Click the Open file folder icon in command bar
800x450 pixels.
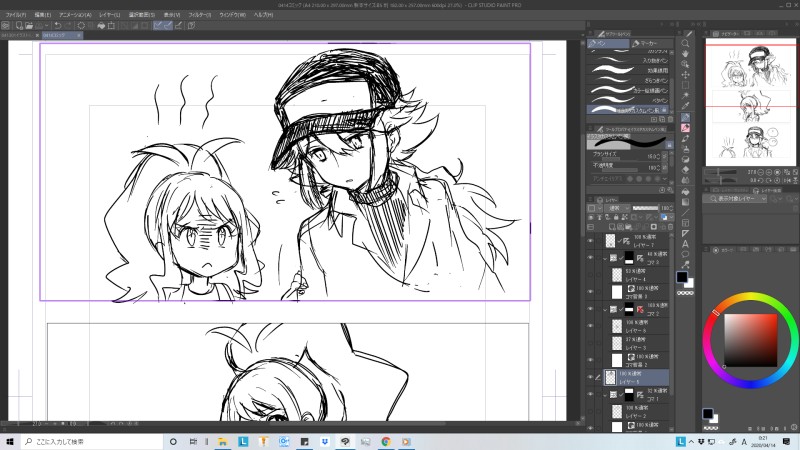point(29,25)
